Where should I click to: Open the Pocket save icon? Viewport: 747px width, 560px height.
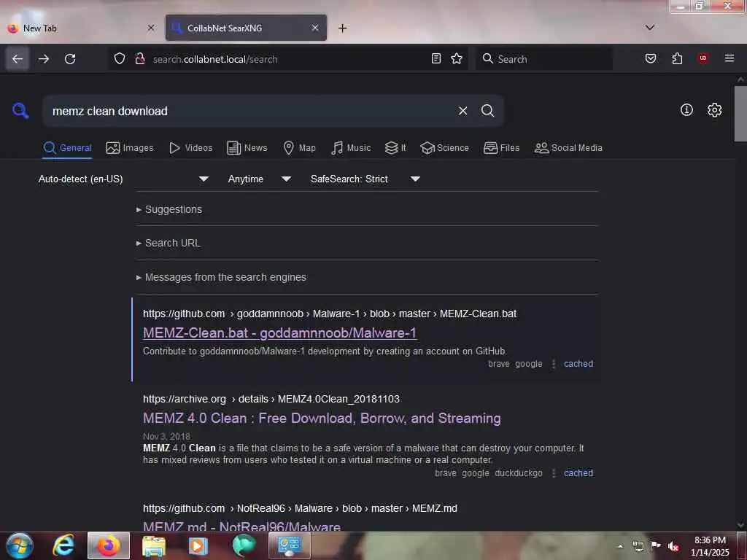click(651, 58)
